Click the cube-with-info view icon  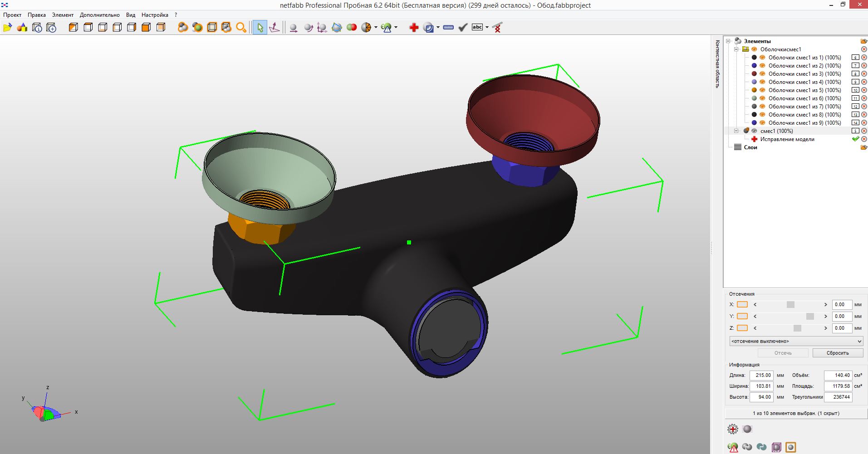point(37,28)
